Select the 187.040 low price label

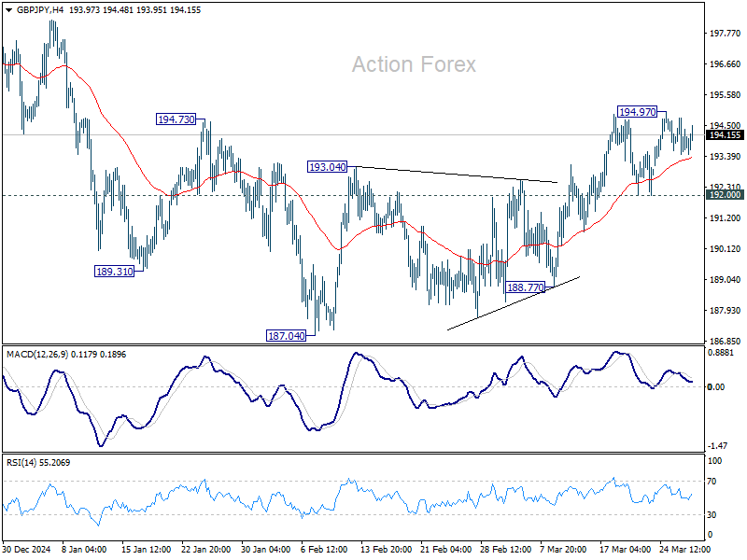[x=287, y=336]
